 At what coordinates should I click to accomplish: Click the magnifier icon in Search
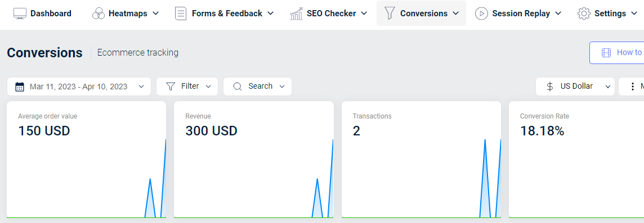(238, 87)
